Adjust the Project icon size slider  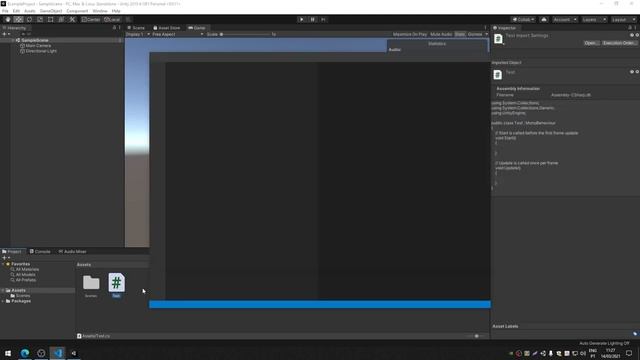(476, 336)
